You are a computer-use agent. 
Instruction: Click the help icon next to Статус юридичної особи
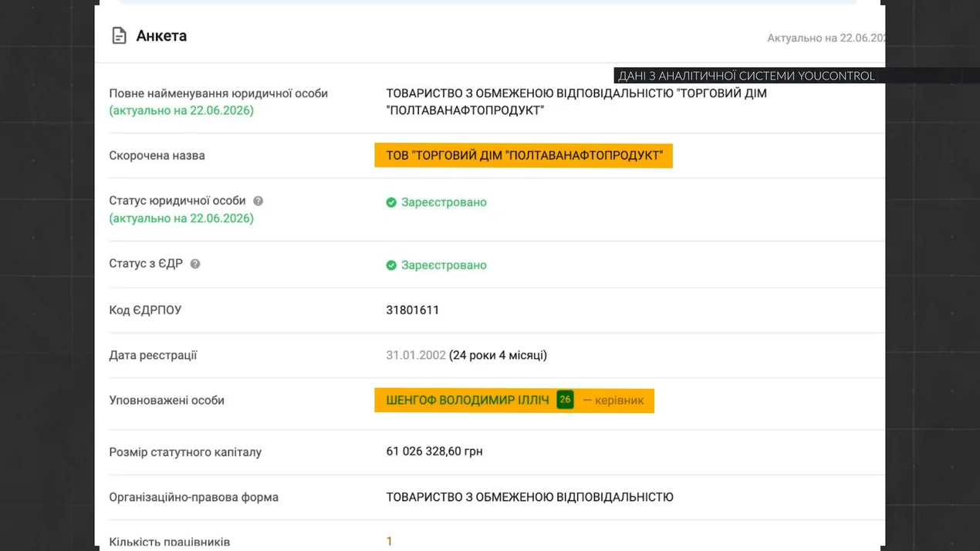(258, 201)
